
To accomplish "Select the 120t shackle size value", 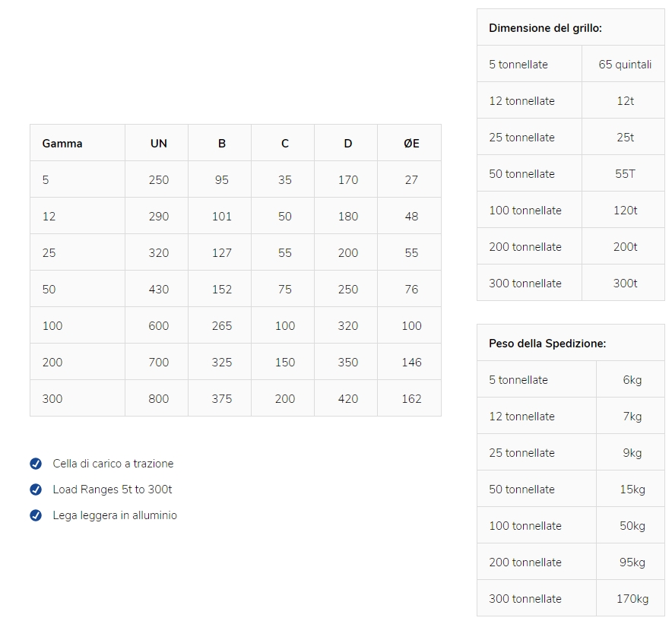I will coord(625,210).
